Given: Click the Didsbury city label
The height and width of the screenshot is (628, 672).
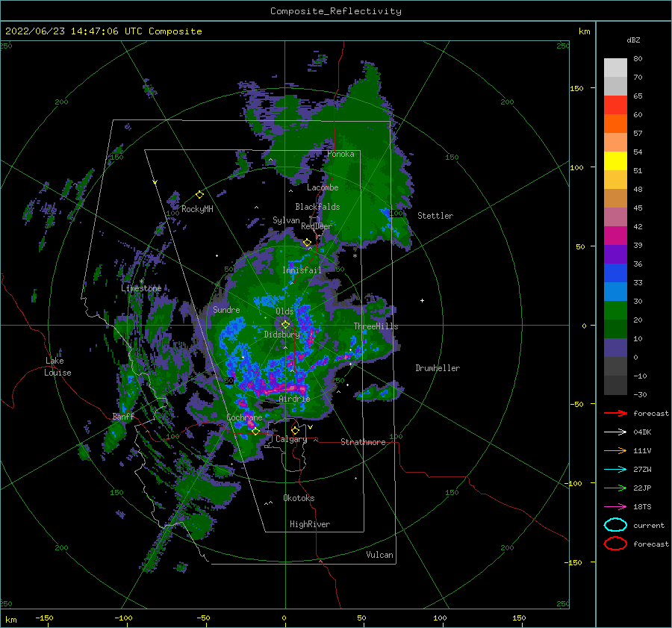Looking at the screenshot, I should [281, 335].
